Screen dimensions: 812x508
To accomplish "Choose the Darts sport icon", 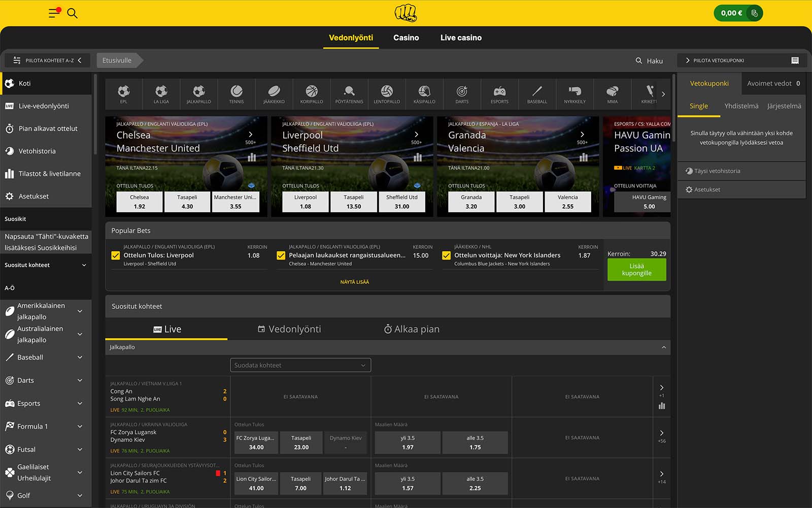I will click(462, 94).
